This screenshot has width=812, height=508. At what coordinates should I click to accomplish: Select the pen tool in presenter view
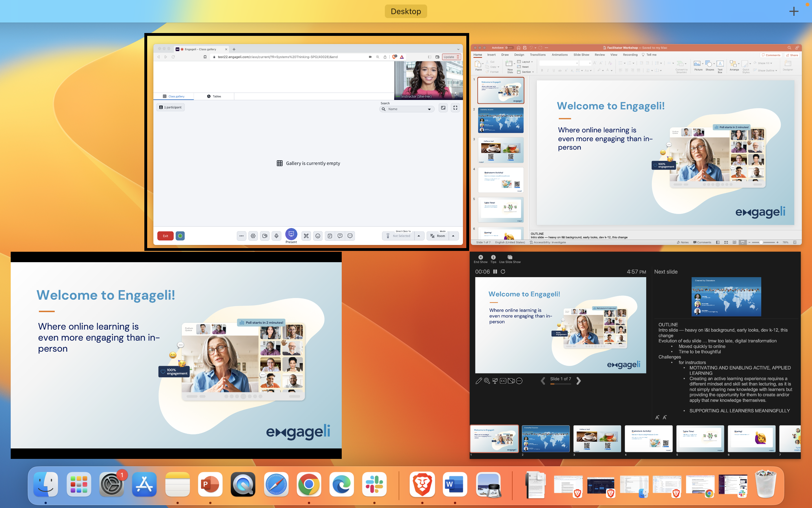click(478, 381)
